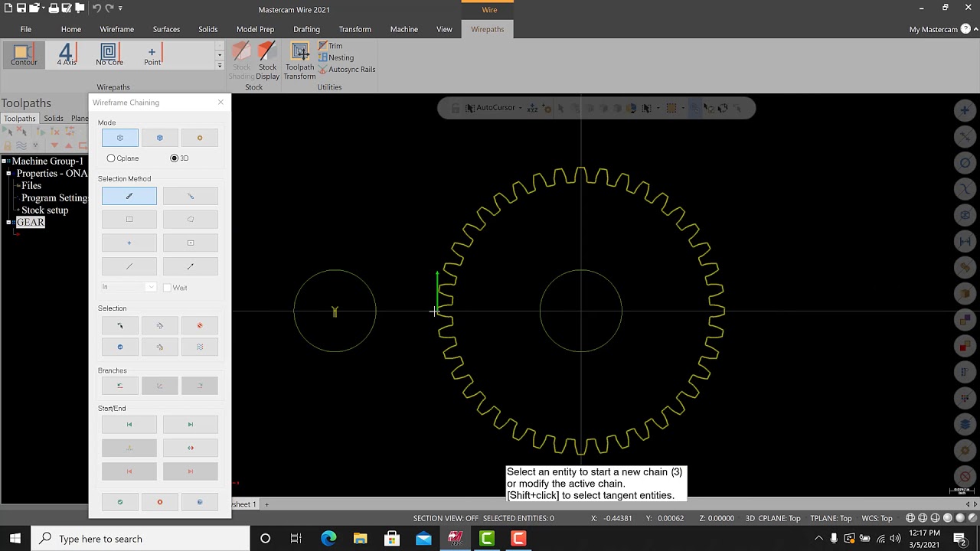Open Stock Display in the ribbon
The image size is (980, 551).
[x=267, y=61]
